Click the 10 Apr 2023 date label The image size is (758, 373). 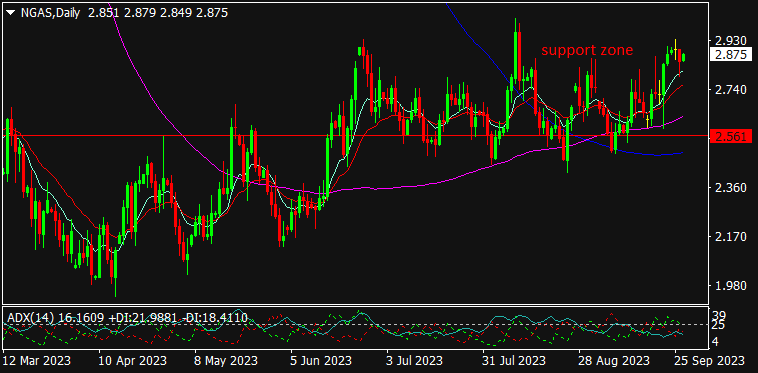coord(133,360)
